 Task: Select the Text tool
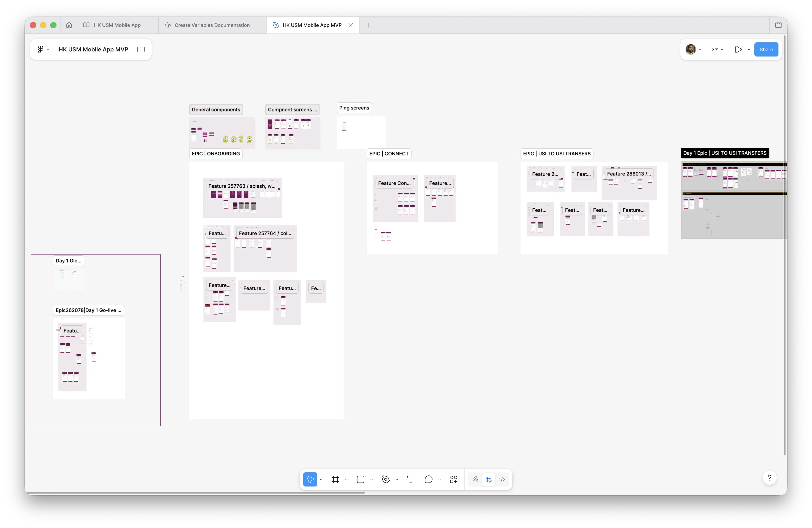pos(411,479)
